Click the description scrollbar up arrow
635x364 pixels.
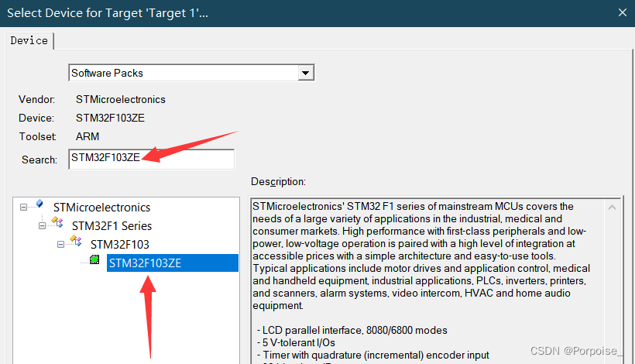[x=613, y=208]
